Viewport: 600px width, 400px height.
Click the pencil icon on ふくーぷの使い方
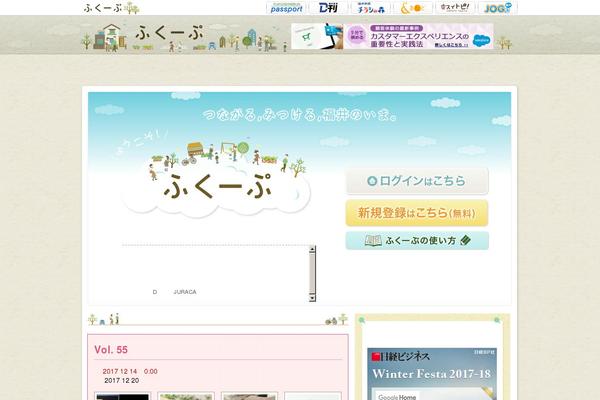[465, 240]
